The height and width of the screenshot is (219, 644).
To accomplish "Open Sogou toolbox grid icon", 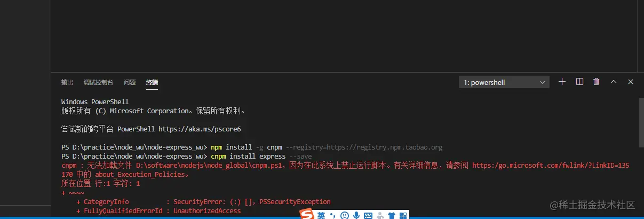I will click(x=404, y=216).
